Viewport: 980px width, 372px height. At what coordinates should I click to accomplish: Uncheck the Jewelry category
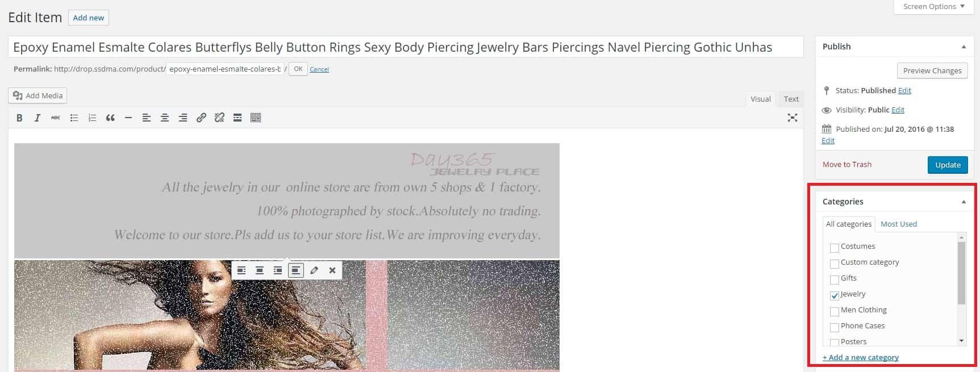coord(835,295)
